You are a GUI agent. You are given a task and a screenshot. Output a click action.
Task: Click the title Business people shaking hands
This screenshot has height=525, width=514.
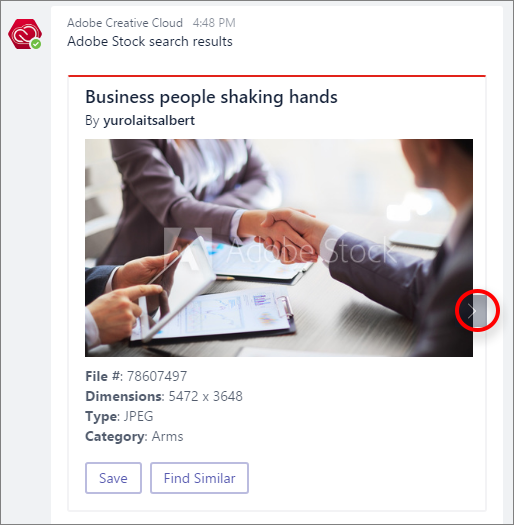click(x=211, y=97)
